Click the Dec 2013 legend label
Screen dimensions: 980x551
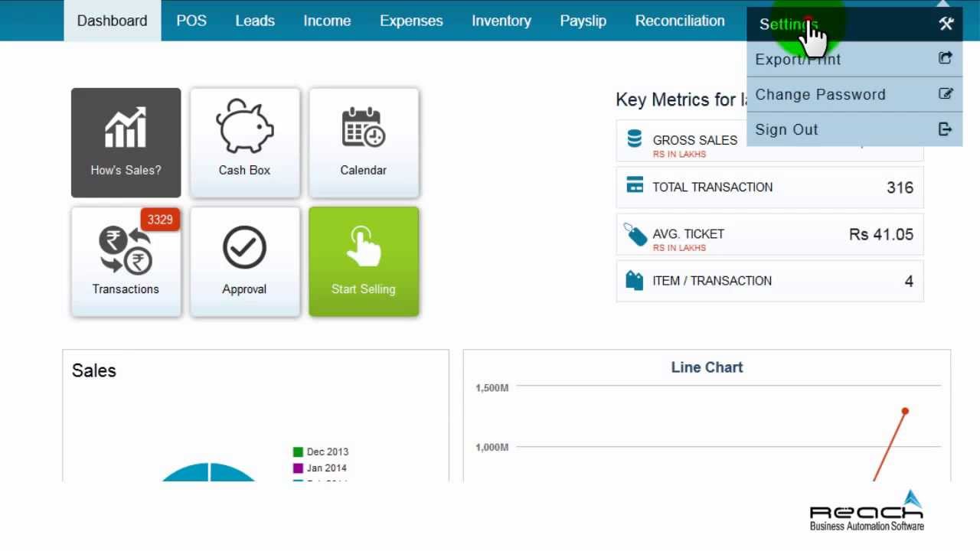click(328, 452)
